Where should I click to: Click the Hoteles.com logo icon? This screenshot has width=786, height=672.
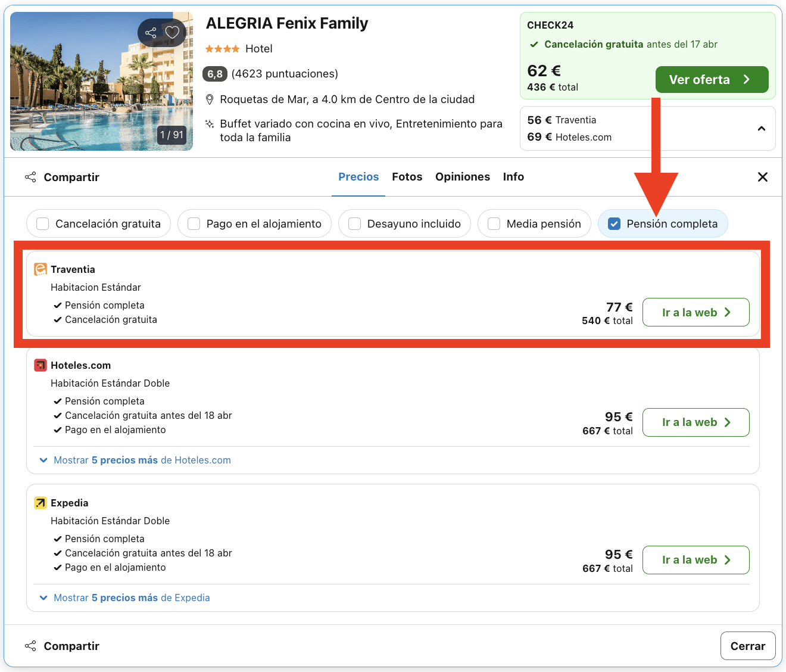click(40, 365)
